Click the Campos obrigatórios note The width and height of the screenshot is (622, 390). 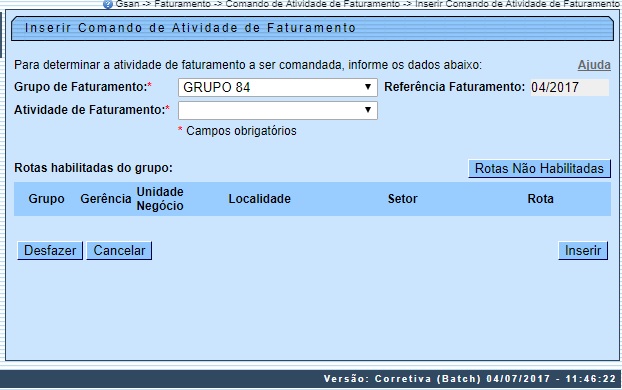tap(237, 131)
